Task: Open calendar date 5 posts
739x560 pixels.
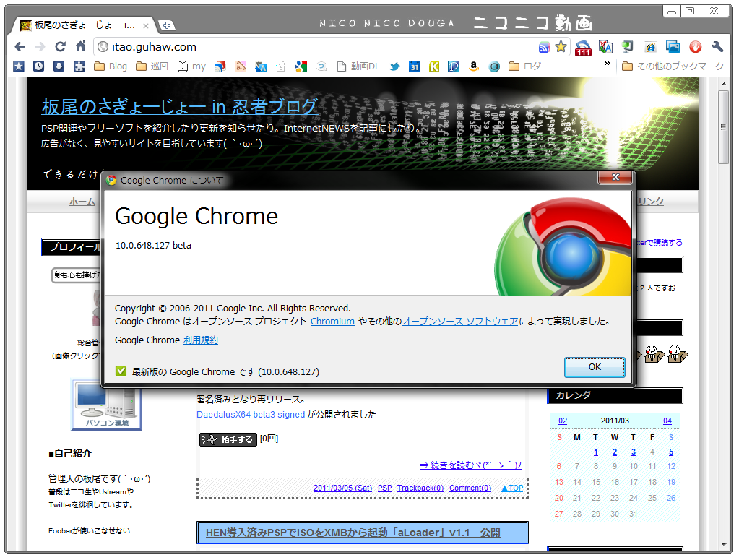Action: (671, 452)
